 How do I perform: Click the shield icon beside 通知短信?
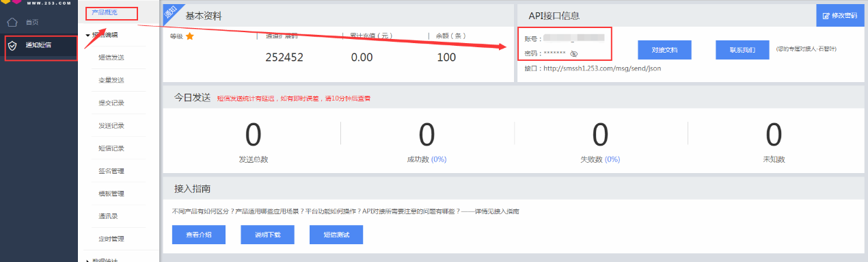12,46
